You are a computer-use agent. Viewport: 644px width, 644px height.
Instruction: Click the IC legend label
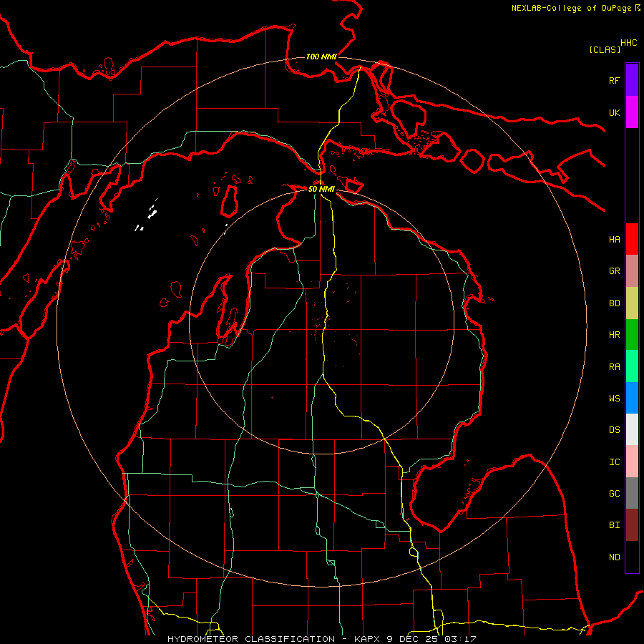tap(614, 462)
